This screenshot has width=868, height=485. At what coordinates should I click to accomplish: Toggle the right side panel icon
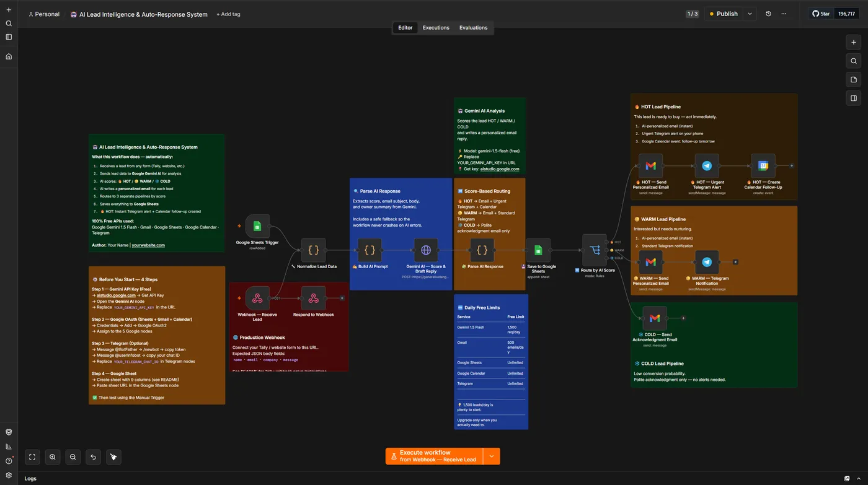(854, 98)
